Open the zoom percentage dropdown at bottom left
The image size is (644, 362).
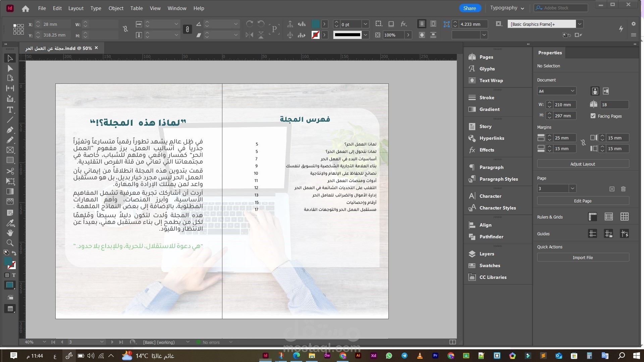[44, 342]
